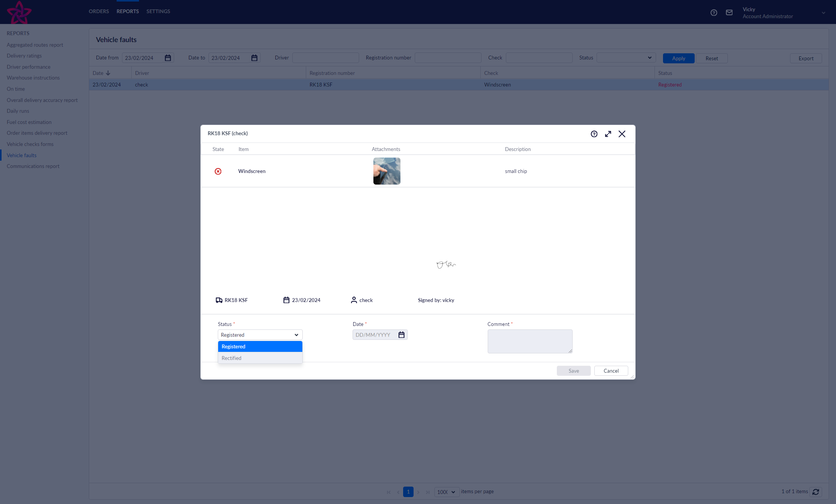Screen dimensions: 836x504
Task: Change items per page dropdown
Action: click(447, 492)
